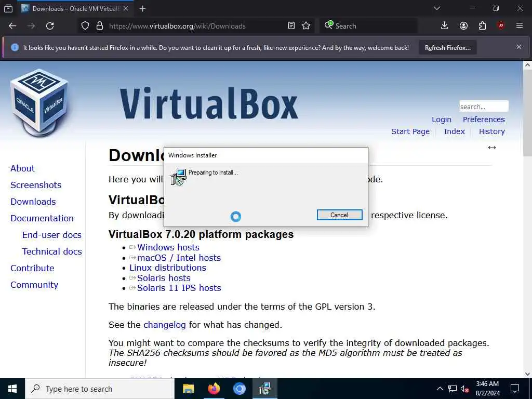
Task: Click the scrollbar down arrow
Action: pos(527,374)
